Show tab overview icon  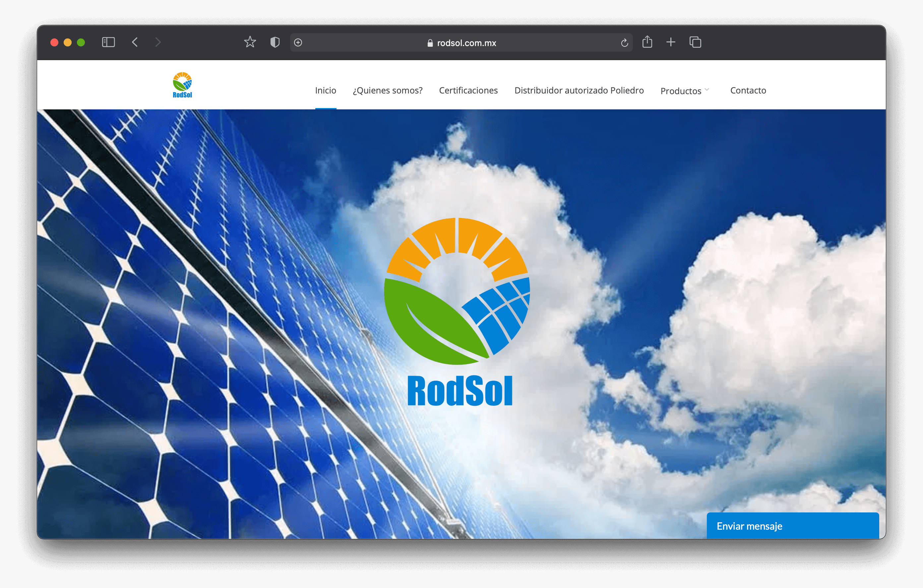[695, 42]
